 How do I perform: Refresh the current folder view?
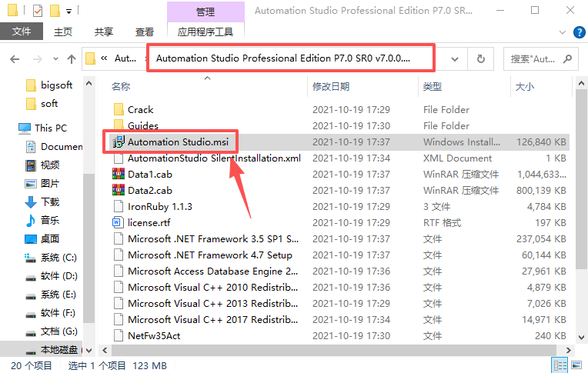(480, 59)
